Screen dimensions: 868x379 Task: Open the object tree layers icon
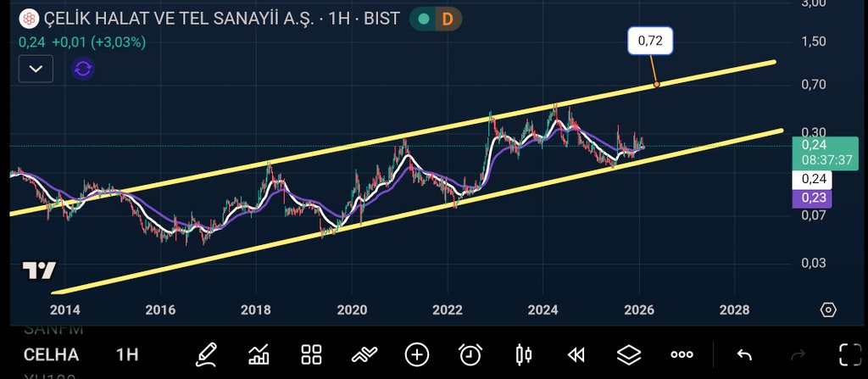629,354
